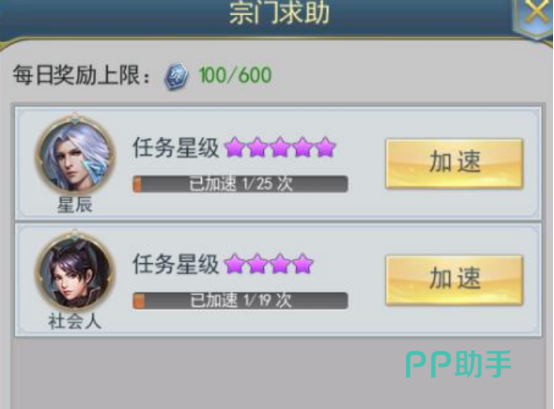Click the 星辰 player name label
Viewport: 554px width, 409px height.
pyautogui.click(x=75, y=205)
